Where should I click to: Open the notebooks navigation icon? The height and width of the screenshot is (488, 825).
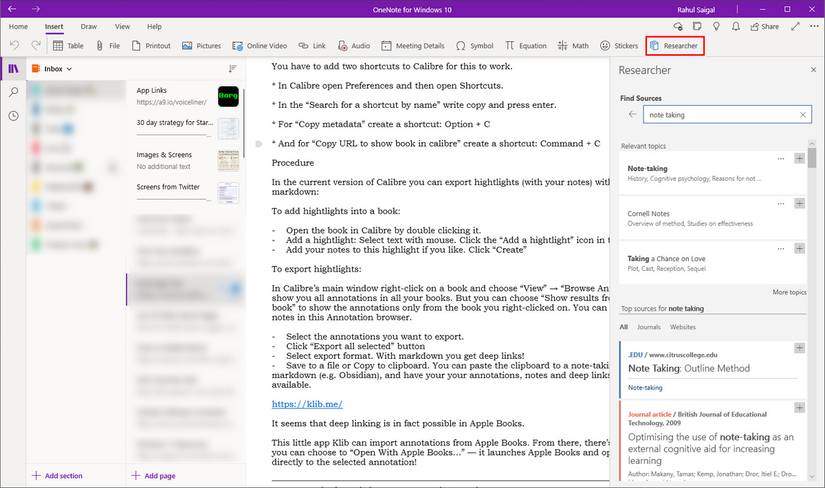[x=14, y=69]
